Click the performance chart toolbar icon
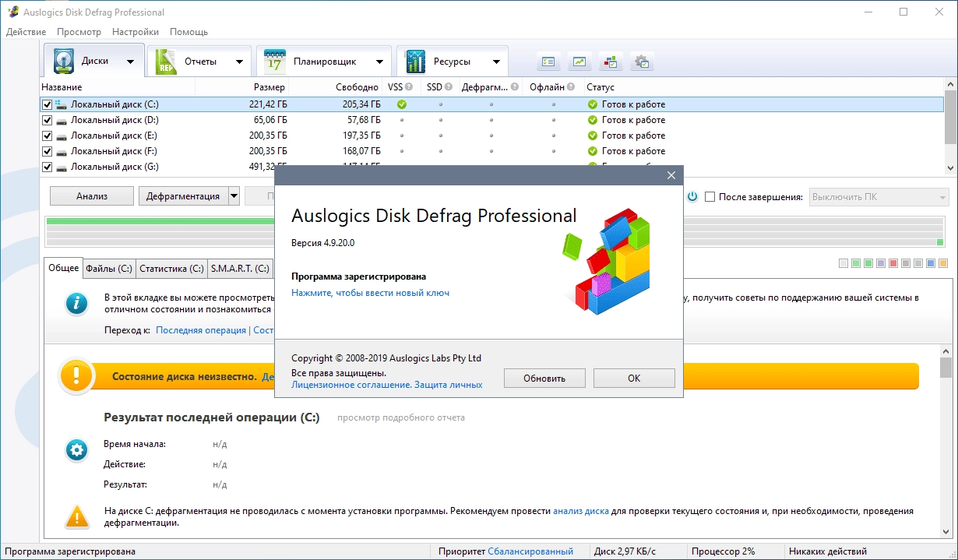 (579, 62)
